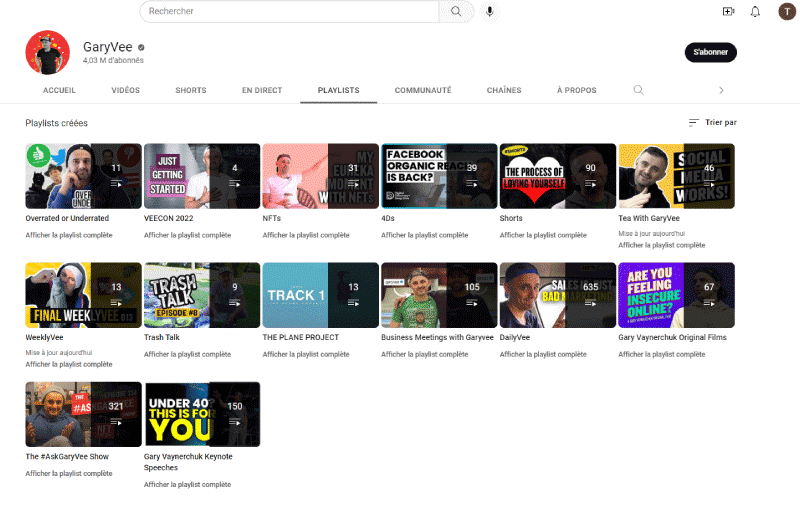Open Gary Vaynerchuk Original Films thumbnail

677,295
